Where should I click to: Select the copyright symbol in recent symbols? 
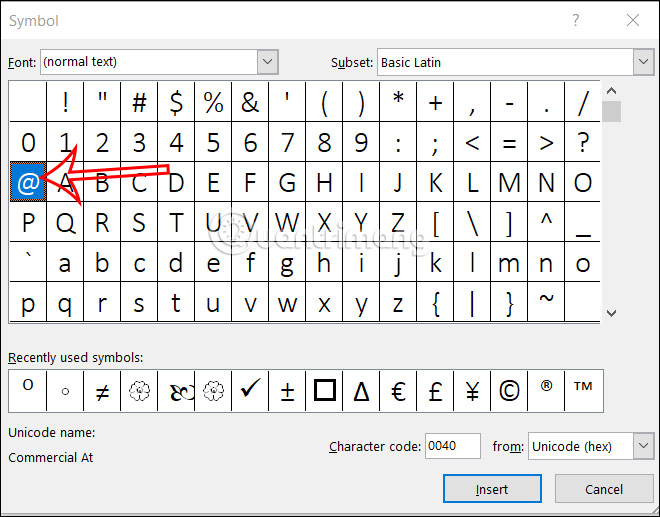(x=509, y=391)
